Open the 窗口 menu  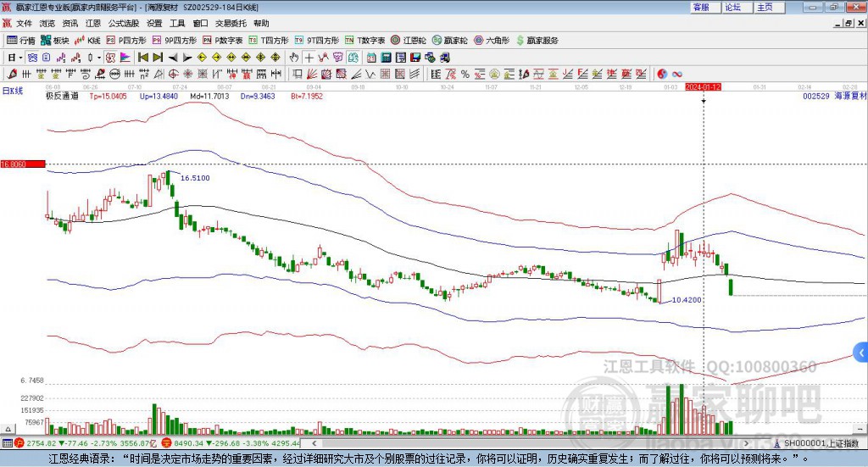pos(200,23)
